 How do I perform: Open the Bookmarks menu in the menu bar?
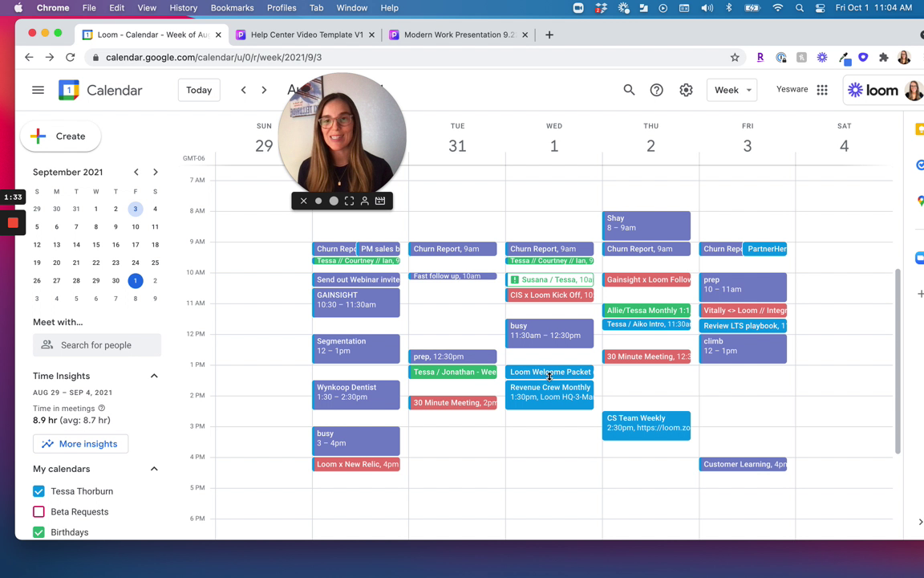(x=232, y=7)
